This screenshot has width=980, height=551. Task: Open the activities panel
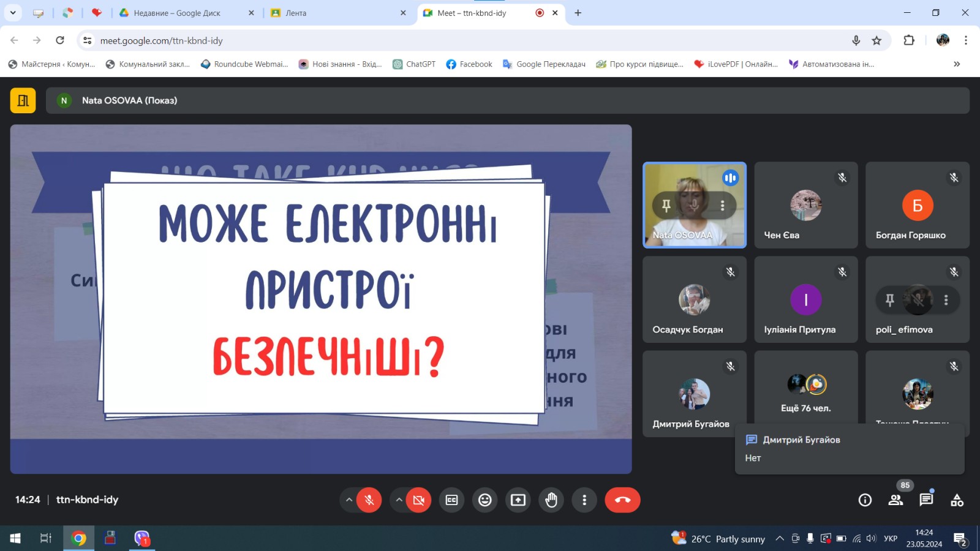tap(957, 500)
